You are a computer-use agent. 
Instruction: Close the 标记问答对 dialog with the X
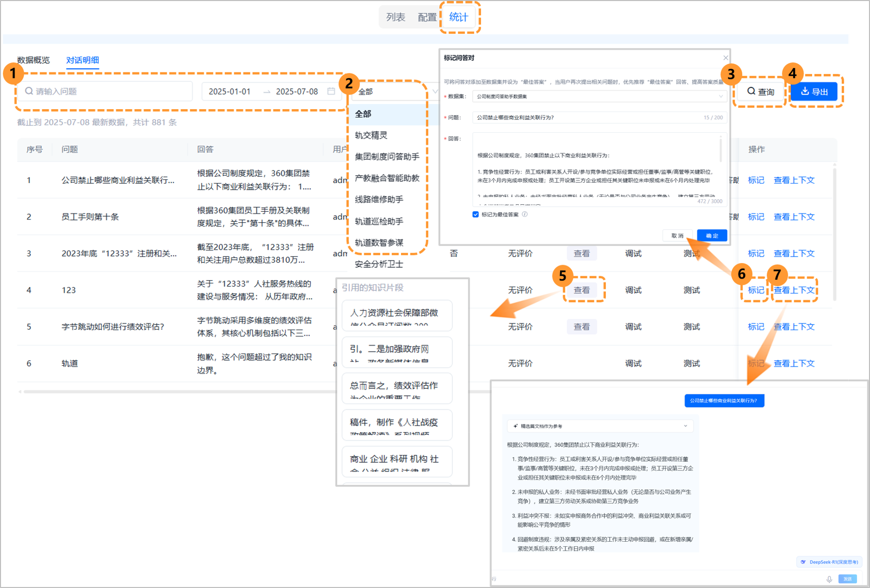click(x=726, y=57)
